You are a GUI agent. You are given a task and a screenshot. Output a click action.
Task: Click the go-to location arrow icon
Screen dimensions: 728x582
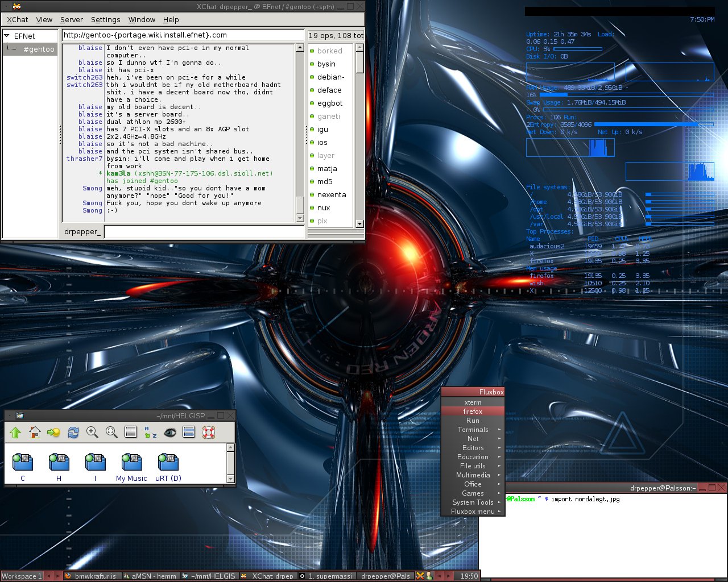pos(54,433)
